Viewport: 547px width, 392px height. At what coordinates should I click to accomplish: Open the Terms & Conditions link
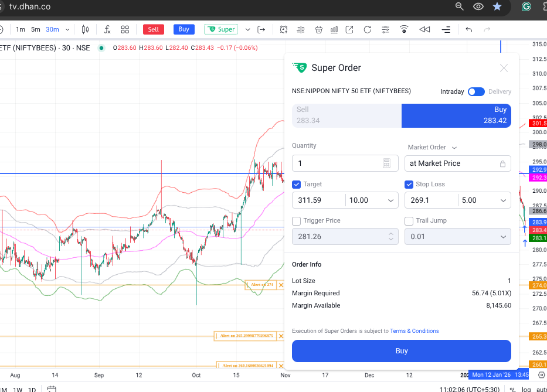(414, 331)
